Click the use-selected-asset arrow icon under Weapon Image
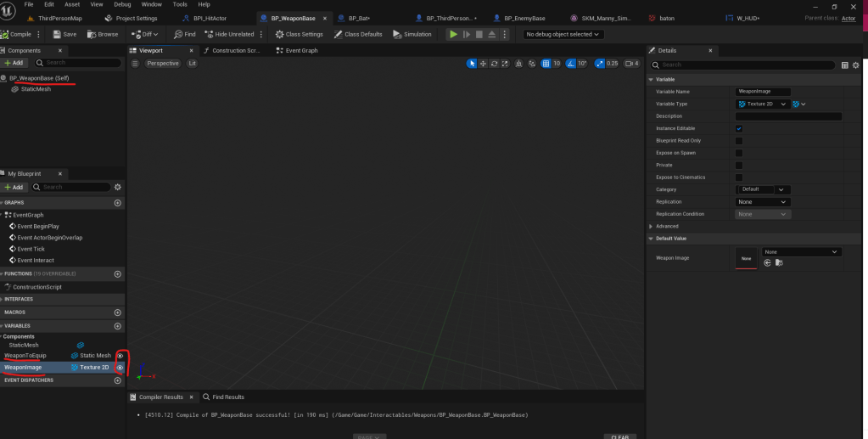This screenshot has height=439, width=868. tap(767, 263)
